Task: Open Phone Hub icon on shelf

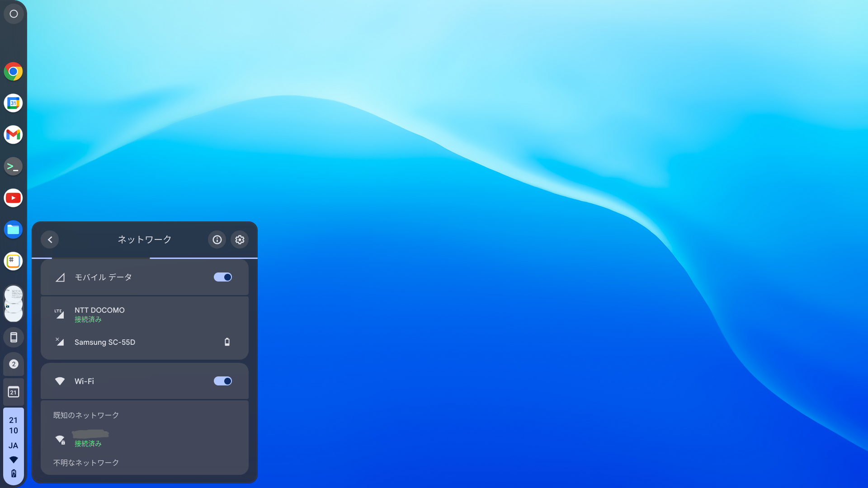Action: click(x=14, y=337)
